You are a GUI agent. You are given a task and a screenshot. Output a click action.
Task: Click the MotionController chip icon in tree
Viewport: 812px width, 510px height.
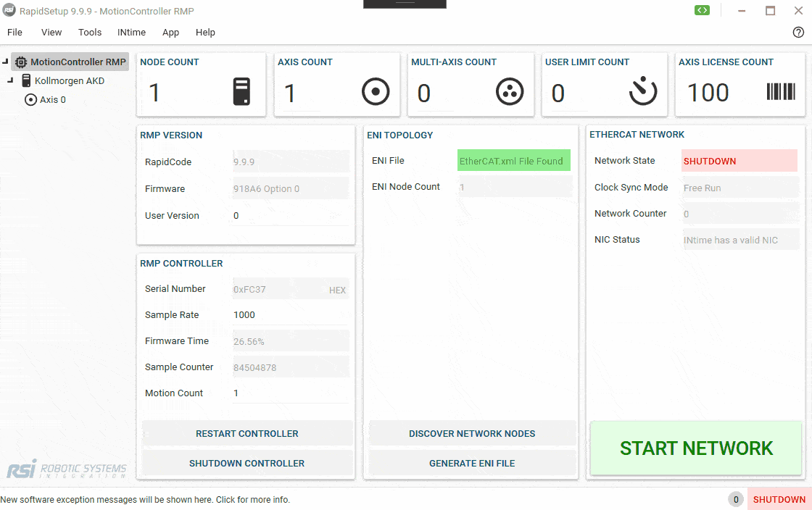click(21, 62)
